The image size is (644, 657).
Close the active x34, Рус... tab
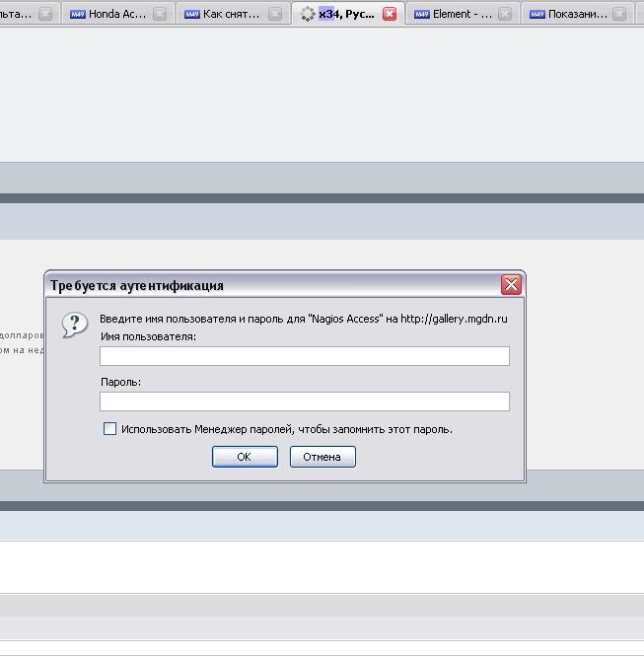click(390, 14)
